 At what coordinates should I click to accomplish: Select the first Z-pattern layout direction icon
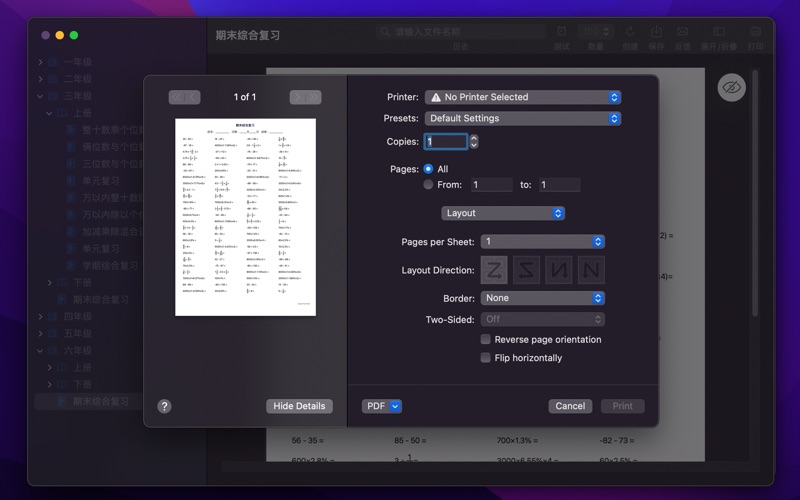click(494, 270)
